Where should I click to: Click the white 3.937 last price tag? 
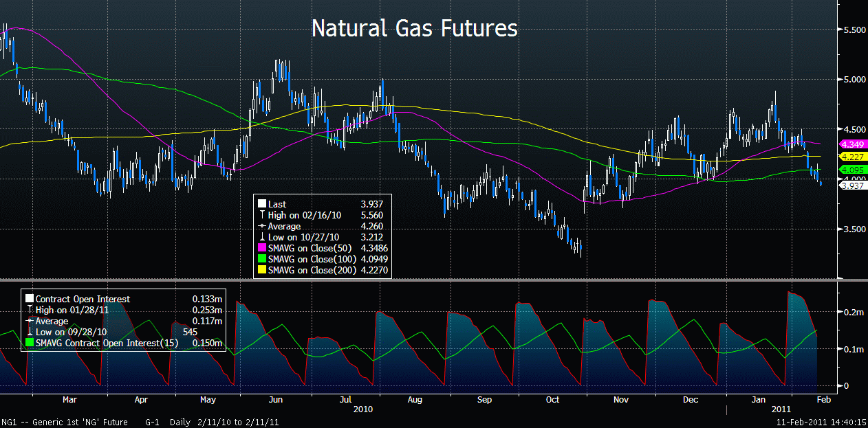pyautogui.click(x=852, y=184)
